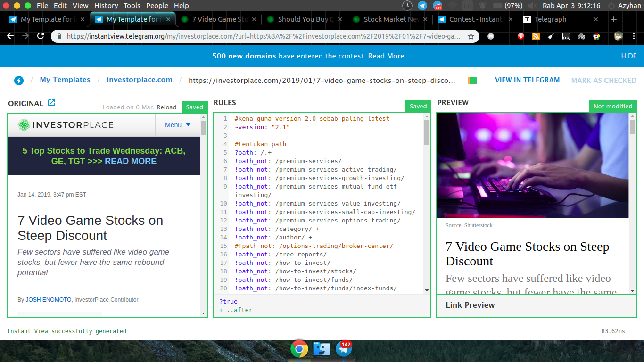This screenshot has height=362, width=644.
Task: Click the keyboard photo in PREVIEW panel
Action: [x=533, y=165]
